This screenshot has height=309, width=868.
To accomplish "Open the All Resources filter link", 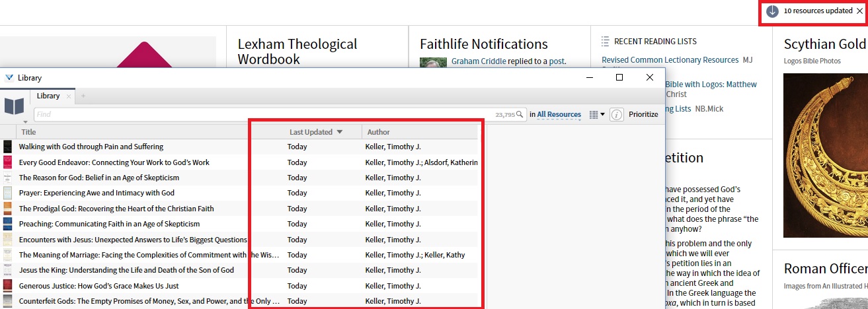I will pyautogui.click(x=559, y=114).
